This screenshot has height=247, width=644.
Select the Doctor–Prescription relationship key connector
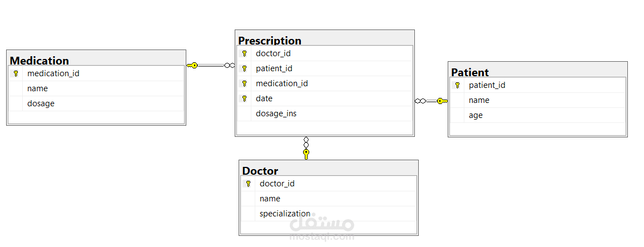(x=306, y=153)
